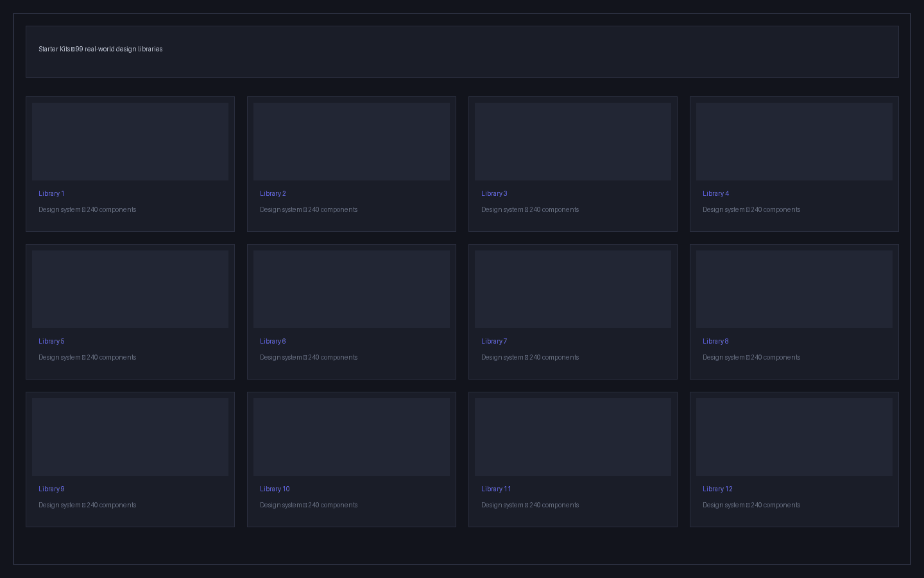924x578 pixels.
Task: Click the description text under Library 3
Action: 530,209
